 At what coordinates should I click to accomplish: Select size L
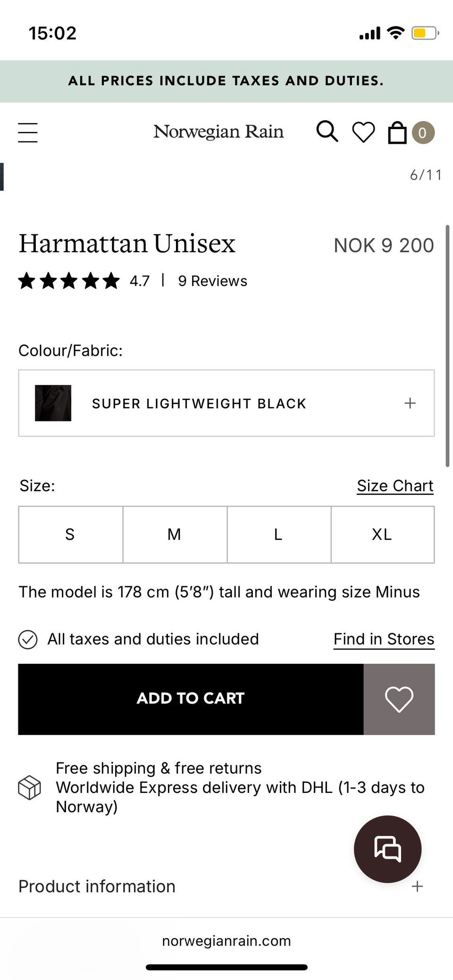click(279, 535)
